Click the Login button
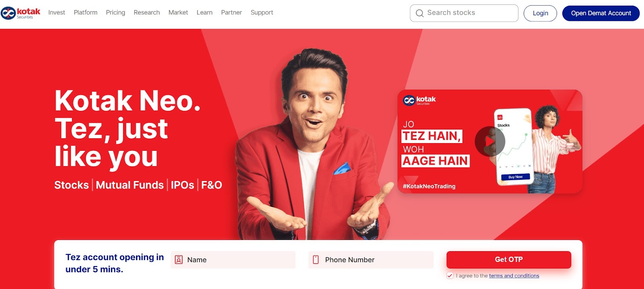 click(540, 13)
